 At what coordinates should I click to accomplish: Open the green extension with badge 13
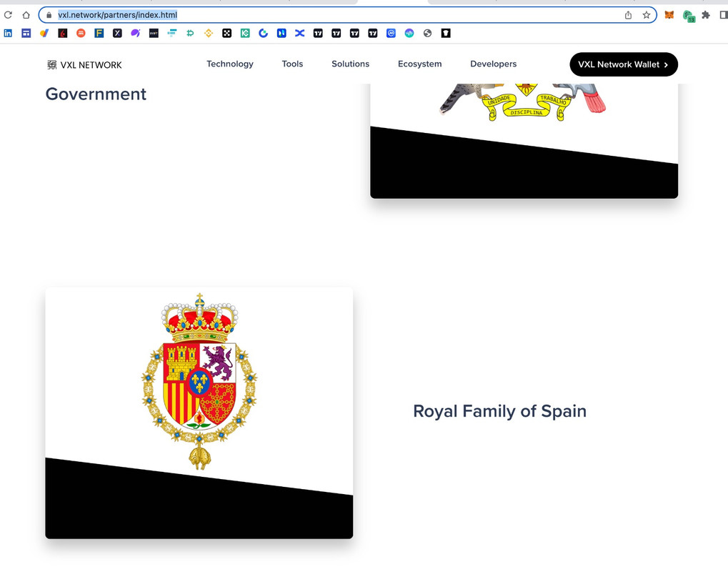click(x=689, y=16)
